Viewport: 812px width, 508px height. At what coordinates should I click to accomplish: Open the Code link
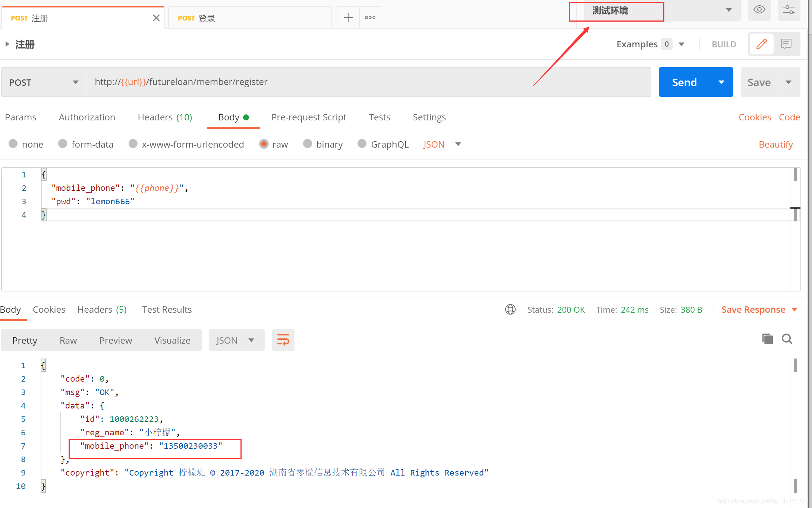[789, 117]
